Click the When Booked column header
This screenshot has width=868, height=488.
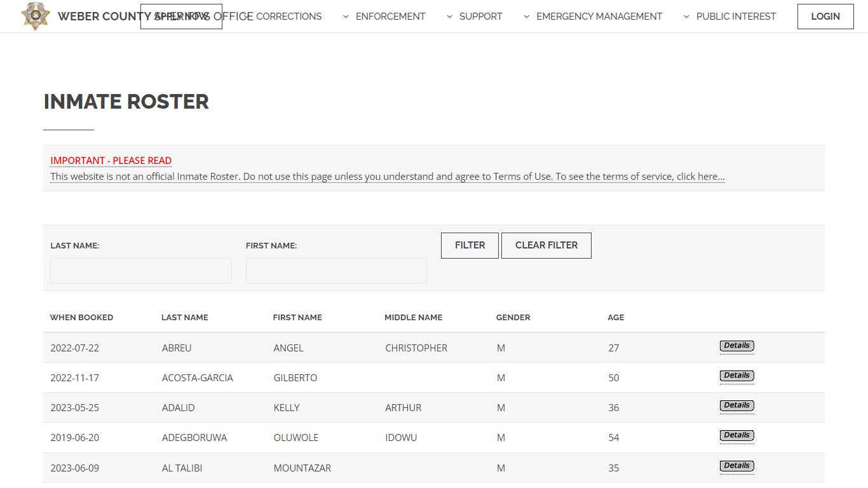(81, 318)
